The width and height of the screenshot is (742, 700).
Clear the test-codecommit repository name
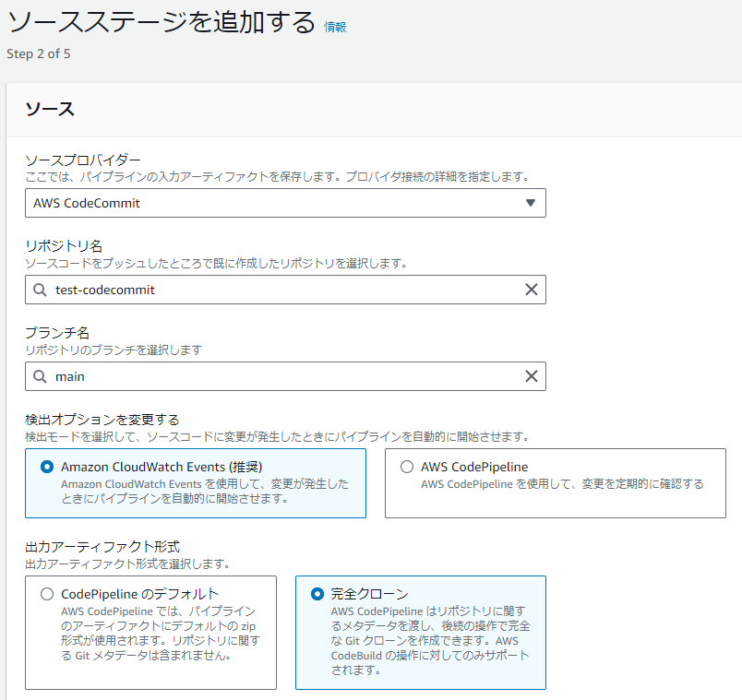531,290
